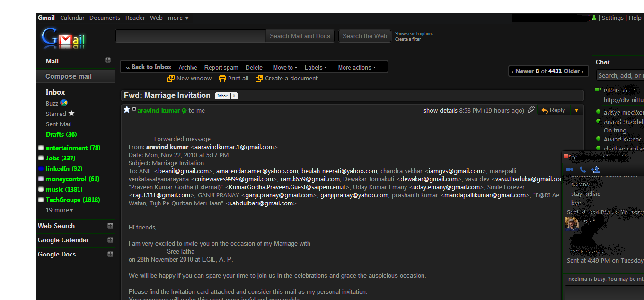Open the Labels dropdown

316,68
